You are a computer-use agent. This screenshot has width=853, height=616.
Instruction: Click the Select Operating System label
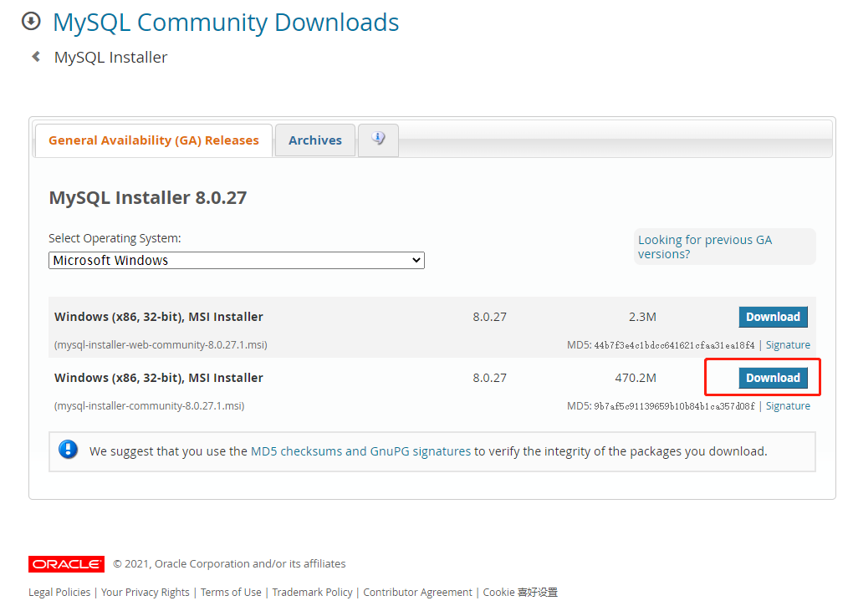point(115,238)
